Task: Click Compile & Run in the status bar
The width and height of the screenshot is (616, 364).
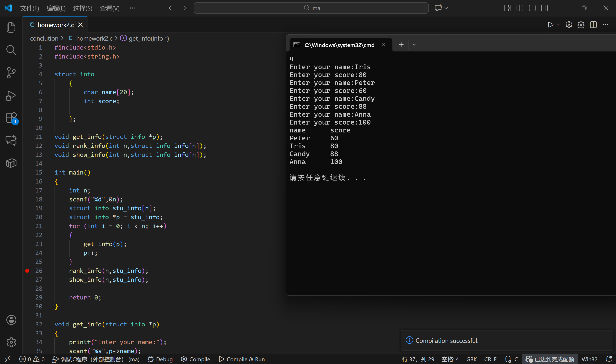Action: [242, 359]
